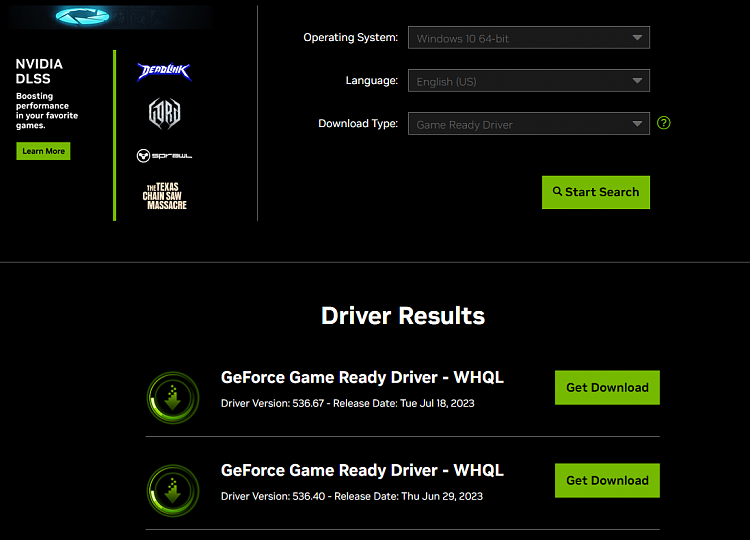Click the Language label
Image resolution: width=750 pixels, height=540 pixels.
(372, 80)
